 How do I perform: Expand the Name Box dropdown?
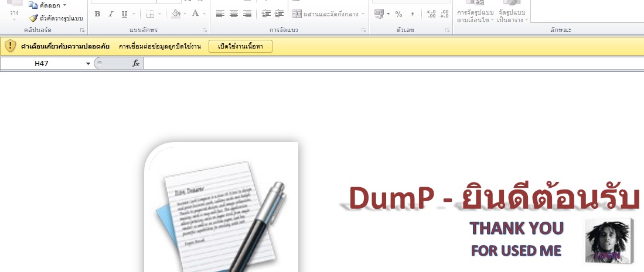pyautogui.click(x=88, y=63)
